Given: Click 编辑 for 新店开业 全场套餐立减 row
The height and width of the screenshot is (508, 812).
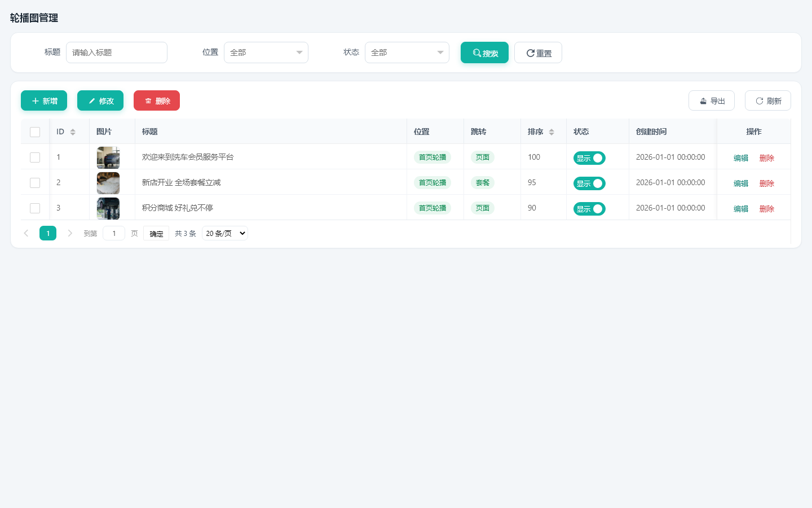Looking at the screenshot, I should click(741, 183).
